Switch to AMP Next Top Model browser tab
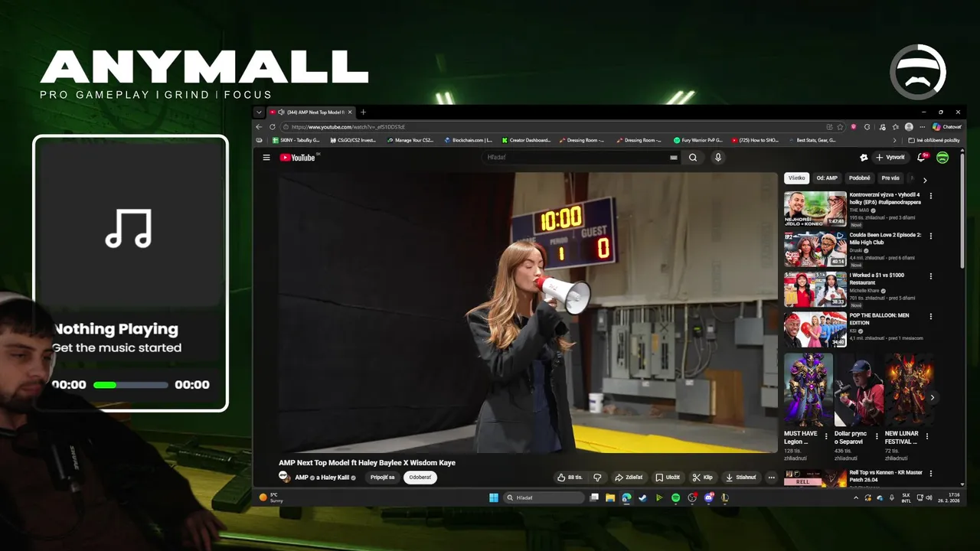 coord(311,112)
